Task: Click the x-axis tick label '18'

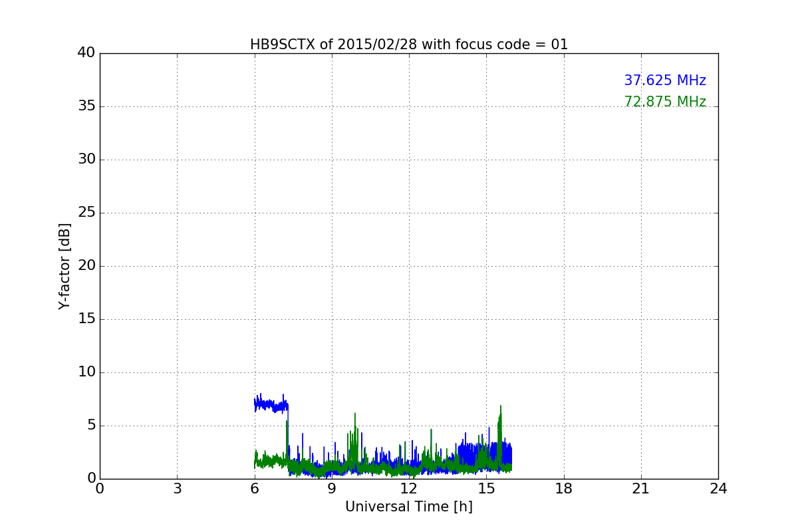Action: click(564, 489)
